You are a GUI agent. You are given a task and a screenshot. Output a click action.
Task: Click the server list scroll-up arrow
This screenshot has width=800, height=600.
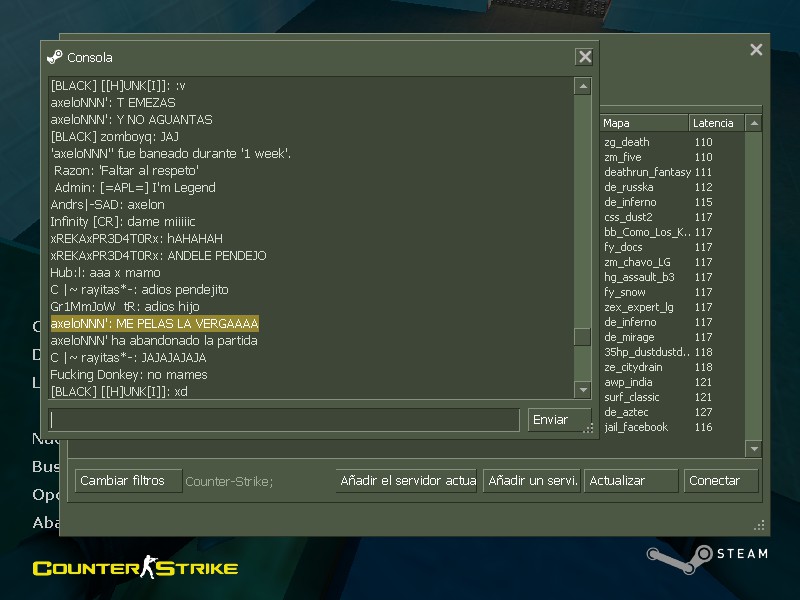[x=754, y=123]
